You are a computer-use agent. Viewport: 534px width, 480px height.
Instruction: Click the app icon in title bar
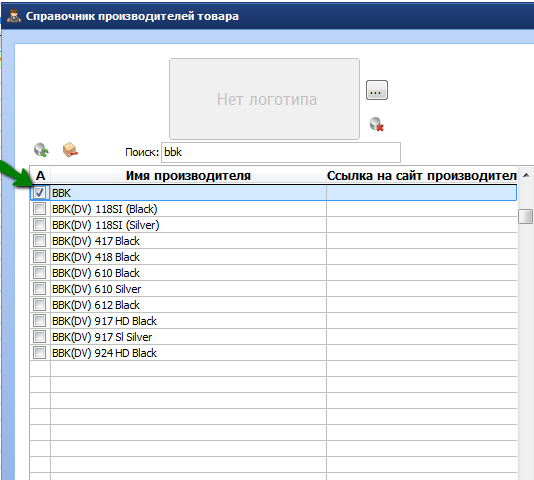14,16
